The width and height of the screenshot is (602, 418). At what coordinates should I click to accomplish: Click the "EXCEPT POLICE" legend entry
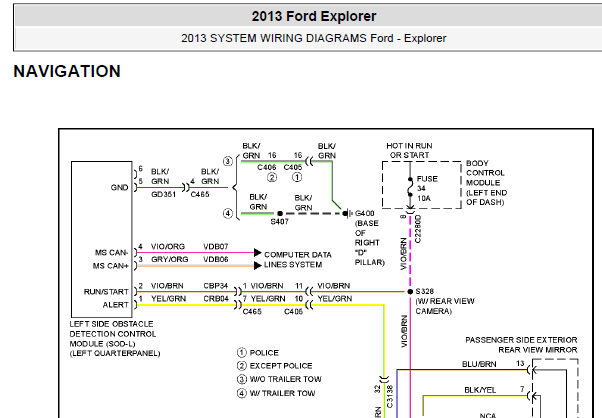[281, 366]
